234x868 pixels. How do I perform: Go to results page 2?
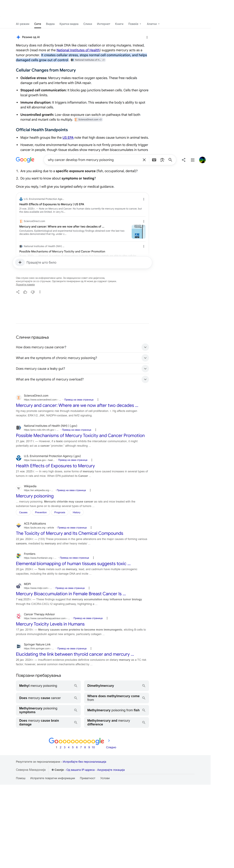click(61, 747)
